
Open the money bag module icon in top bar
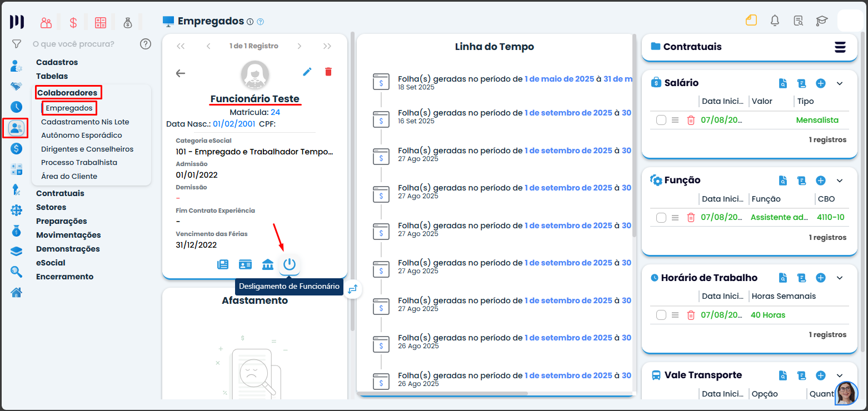pyautogui.click(x=128, y=23)
